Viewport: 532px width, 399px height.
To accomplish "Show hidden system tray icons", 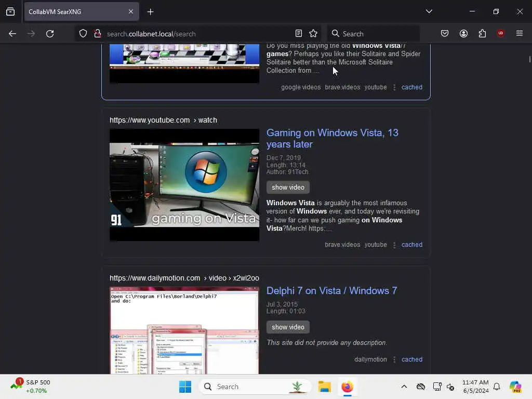I will [x=404, y=387].
